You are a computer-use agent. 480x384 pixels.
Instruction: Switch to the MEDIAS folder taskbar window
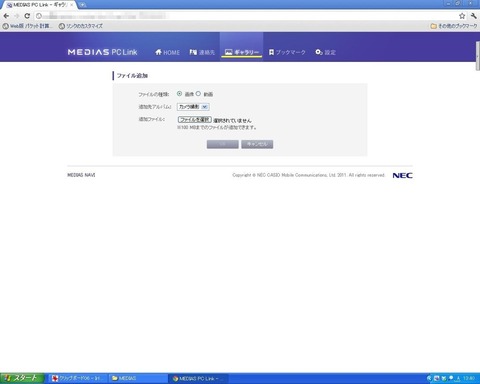tap(138, 378)
